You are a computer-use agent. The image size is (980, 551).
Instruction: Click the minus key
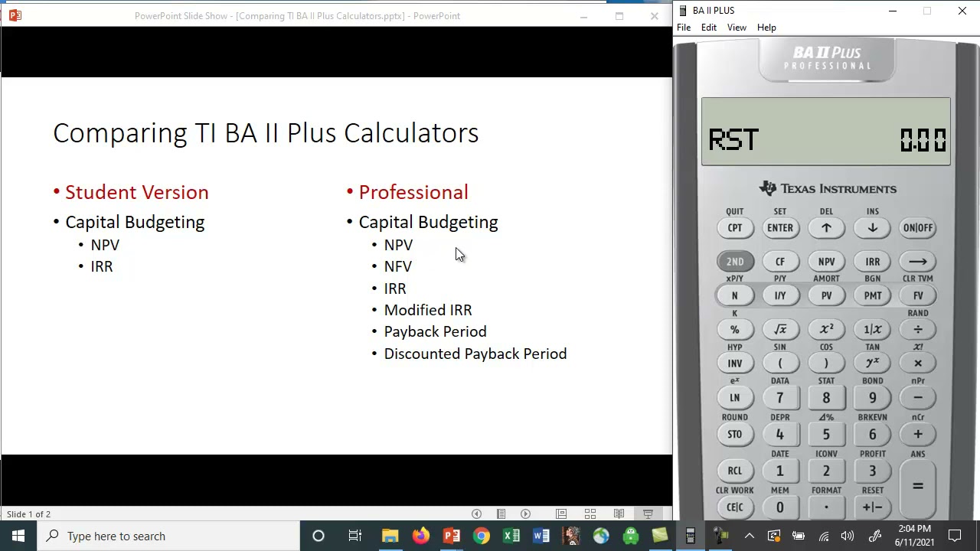(918, 398)
